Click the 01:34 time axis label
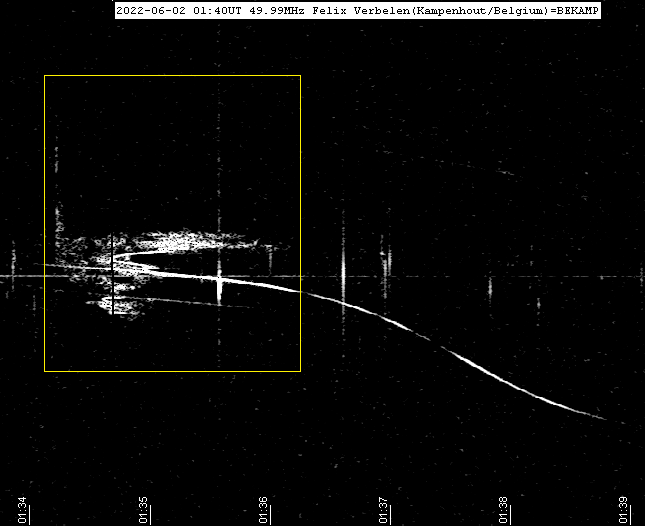 pyautogui.click(x=22, y=510)
